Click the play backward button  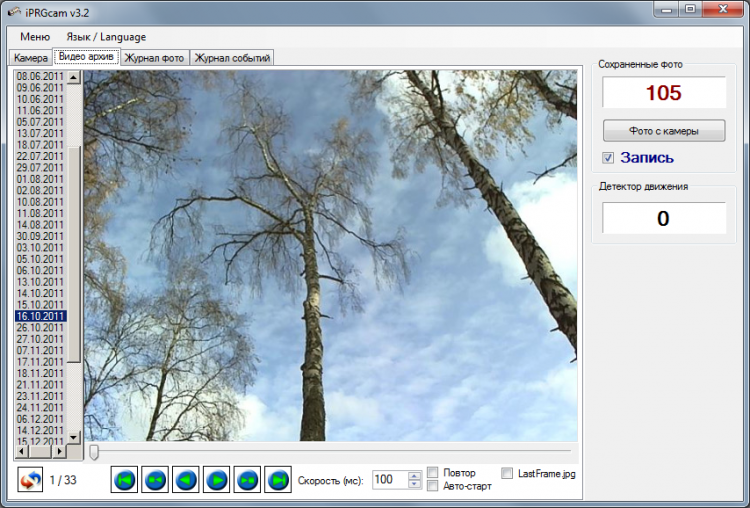click(x=185, y=480)
